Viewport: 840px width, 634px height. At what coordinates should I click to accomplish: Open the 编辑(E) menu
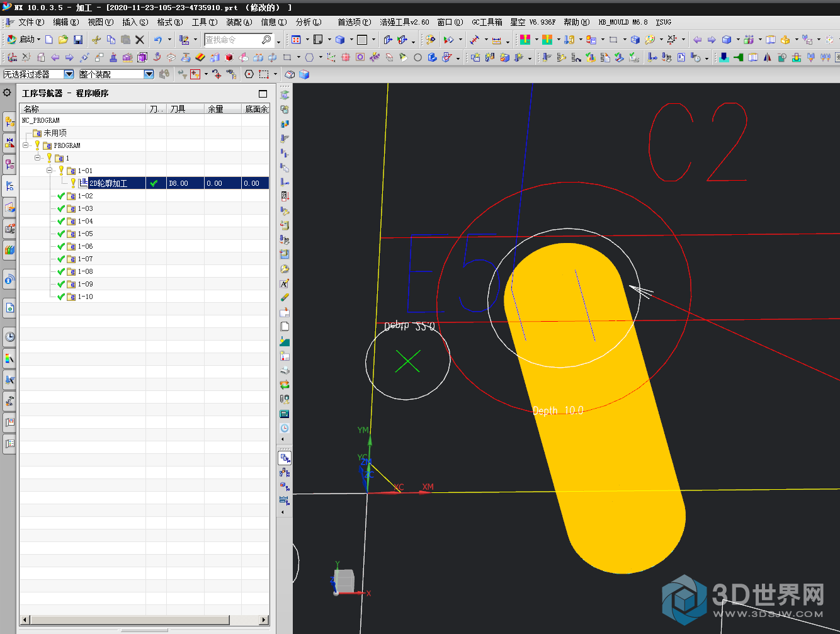(x=66, y=22)
